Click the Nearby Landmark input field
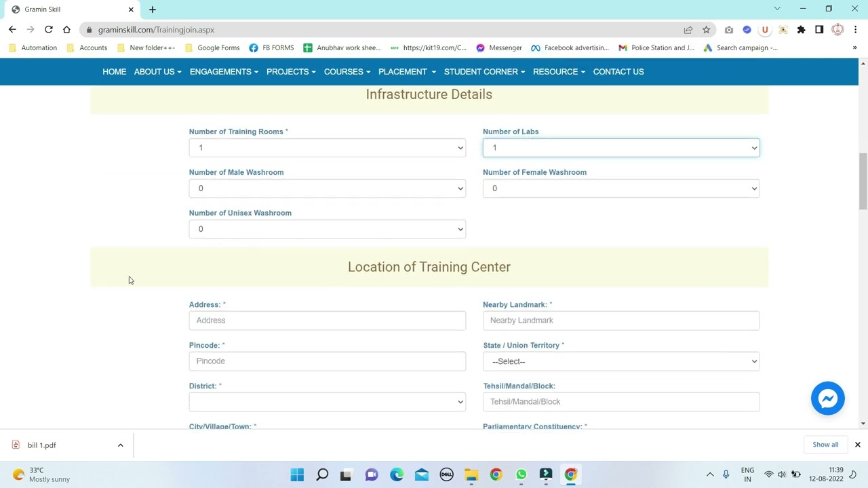The image size is (868, 488). click(621, 321)
